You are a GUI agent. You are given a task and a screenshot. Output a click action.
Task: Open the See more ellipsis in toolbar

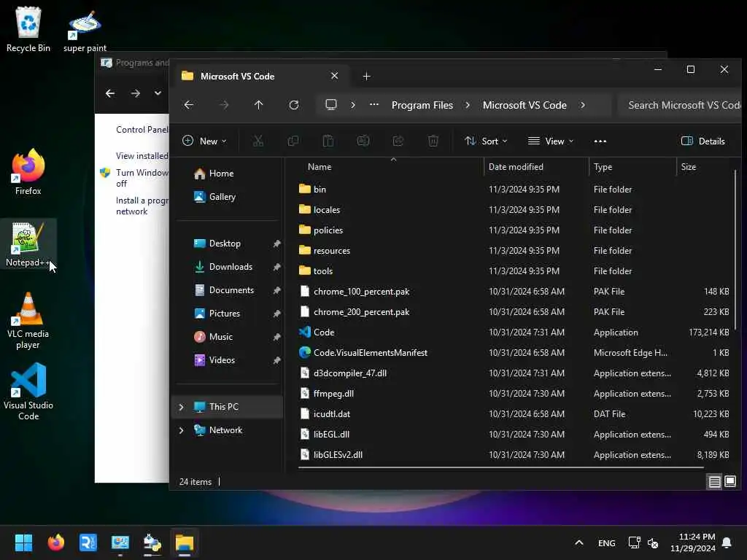click(x=600, y=141)
